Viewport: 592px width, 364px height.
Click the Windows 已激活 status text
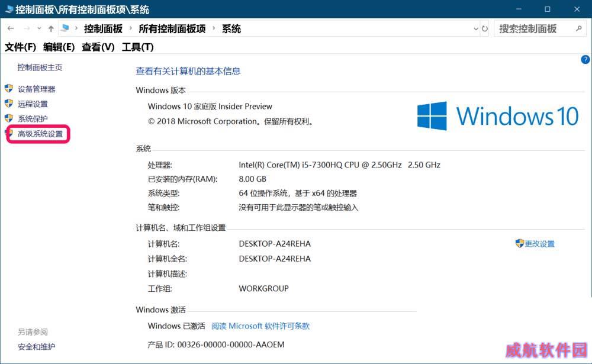(176, 326)
